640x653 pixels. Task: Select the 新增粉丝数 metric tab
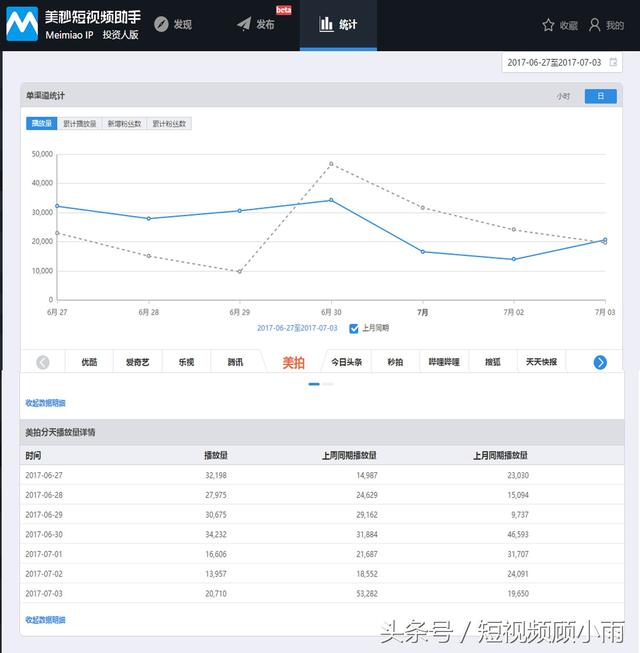pyautogui.click(x=124, y=124)
